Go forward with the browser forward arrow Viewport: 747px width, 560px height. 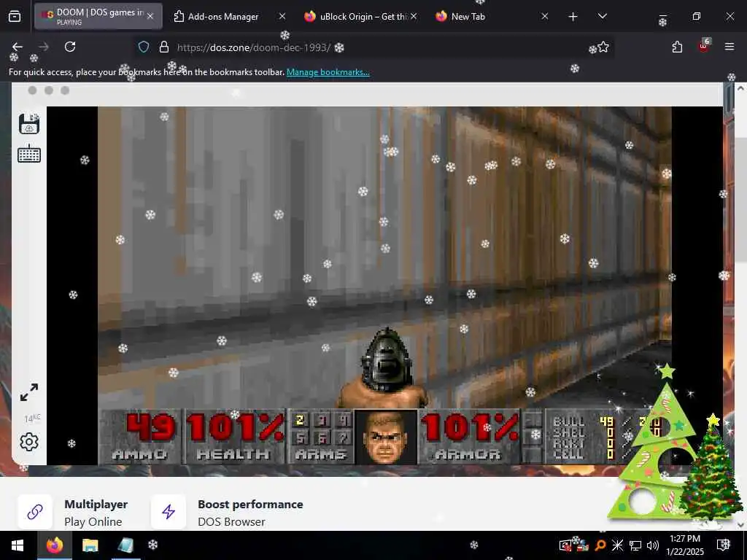click(x=43, y=47)
